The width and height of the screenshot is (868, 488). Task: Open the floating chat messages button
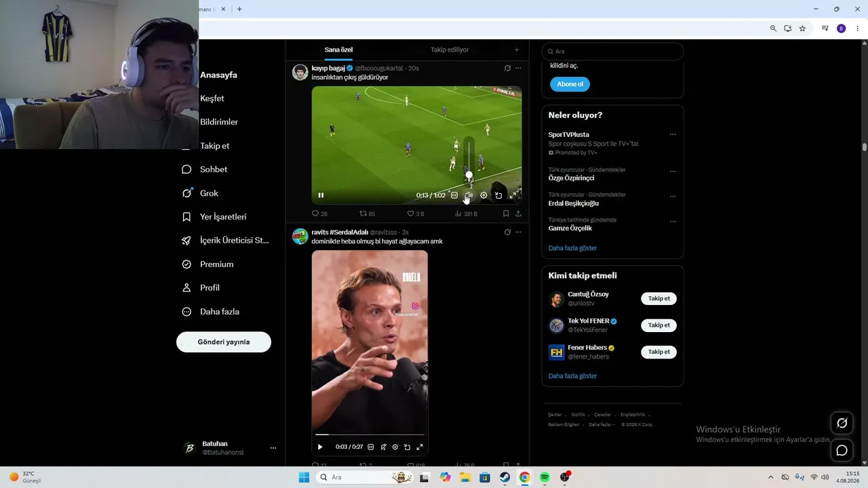pos(842,450)
